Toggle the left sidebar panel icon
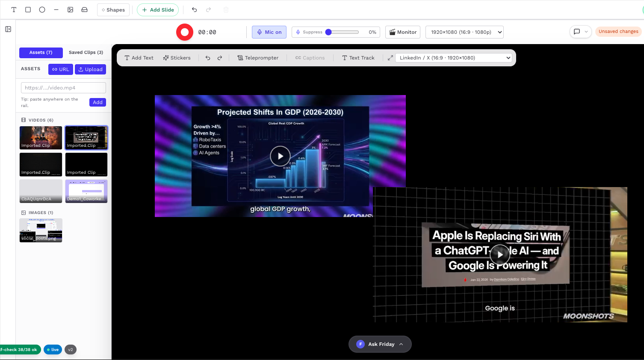Viewport: 644px width, 360px height. (x=8, y=29)
